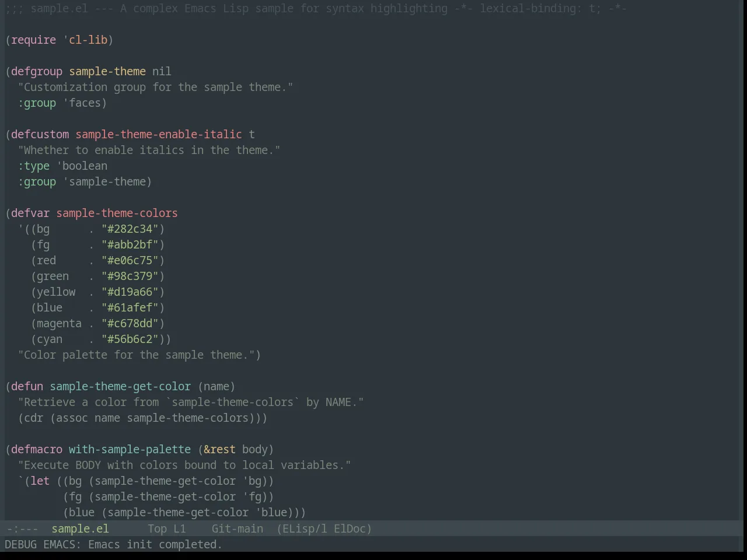Viewport: 747px width, 560px height.
Task: Click ':group' keyword before 'faces
Action: (x=37, y=103)
